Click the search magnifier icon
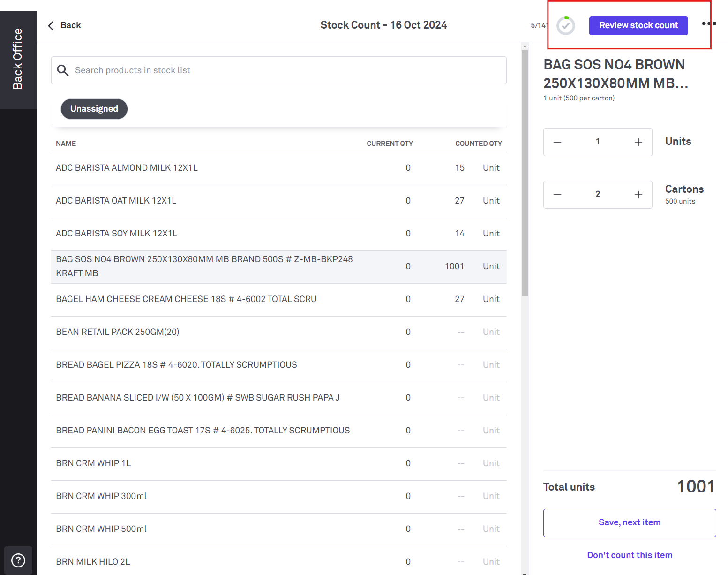This screenshot has width=728, height=575. click(x=63, y=70)
